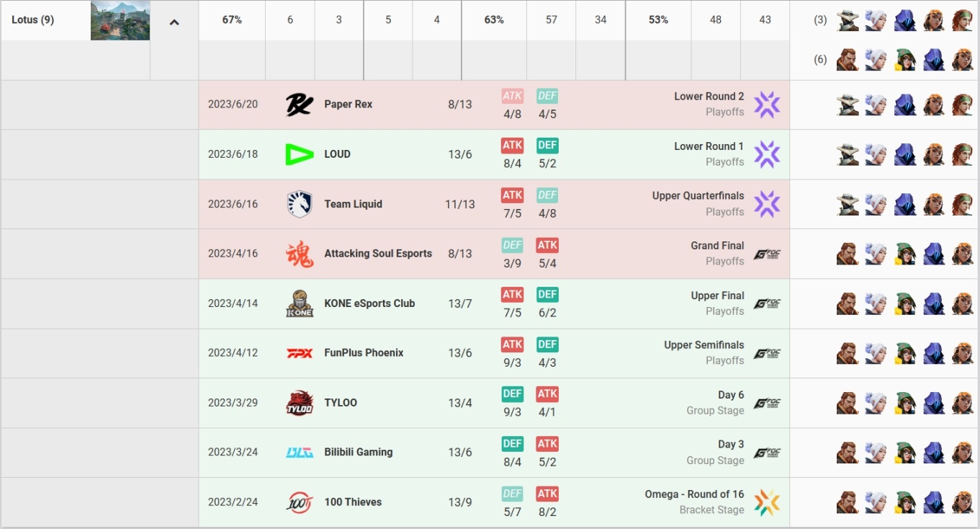Click the date 2023/3/29
The image size is (980, 529).
point(233,403)
